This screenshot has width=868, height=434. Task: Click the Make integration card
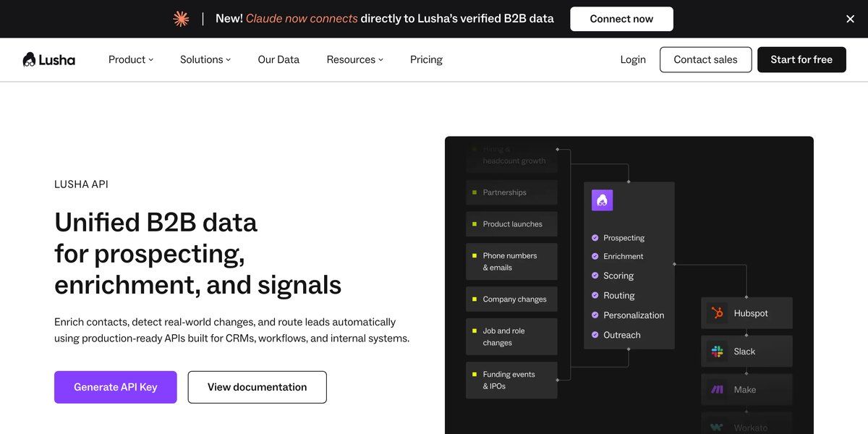pos(746,389)
